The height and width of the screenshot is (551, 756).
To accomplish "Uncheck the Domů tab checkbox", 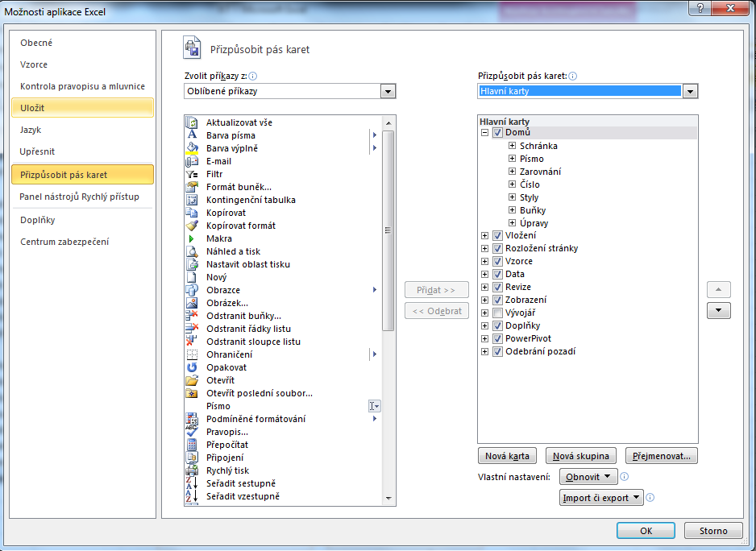I will click(x=497, y=133).
